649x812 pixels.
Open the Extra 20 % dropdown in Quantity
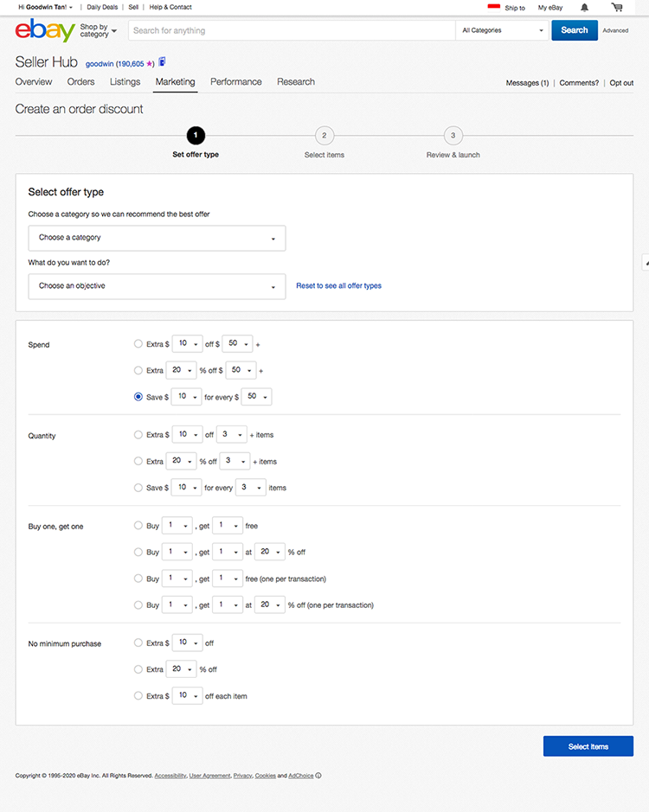tap(181, 461)
